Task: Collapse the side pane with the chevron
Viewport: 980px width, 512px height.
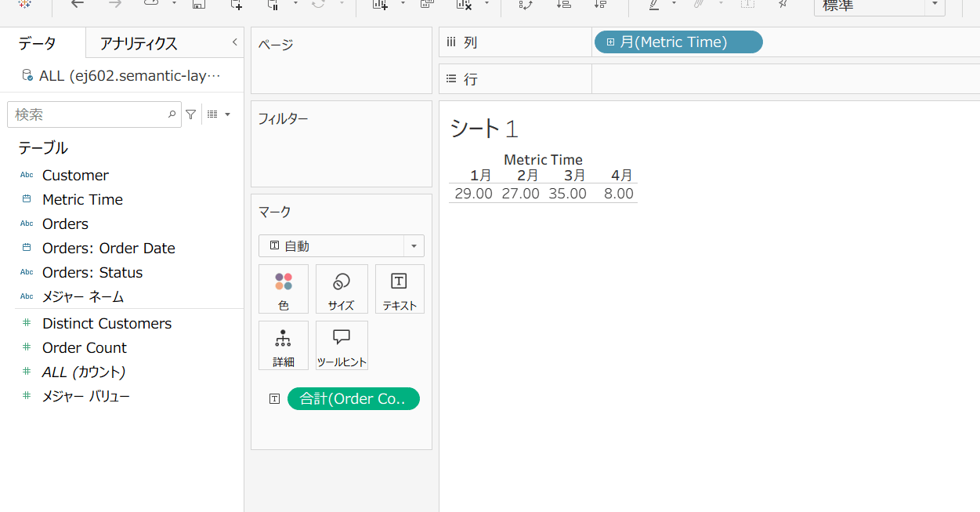Action: (234, 42)
